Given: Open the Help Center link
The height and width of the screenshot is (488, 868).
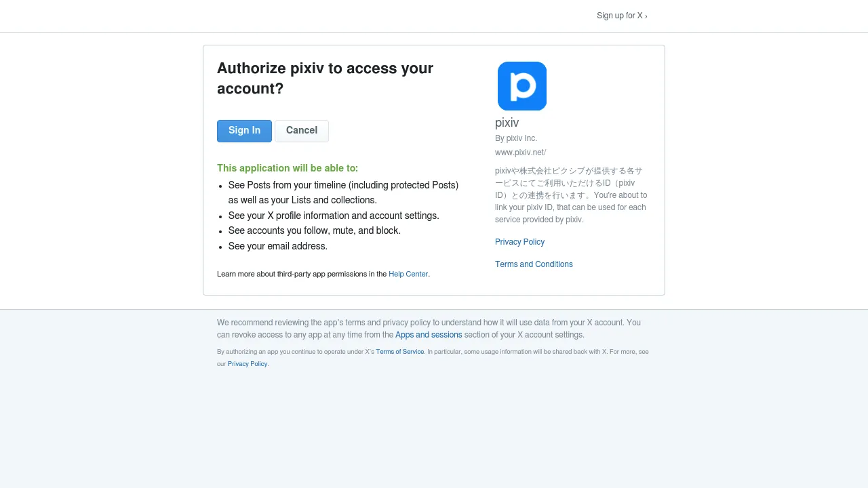Looking at the screenshot, I should 408,274.
